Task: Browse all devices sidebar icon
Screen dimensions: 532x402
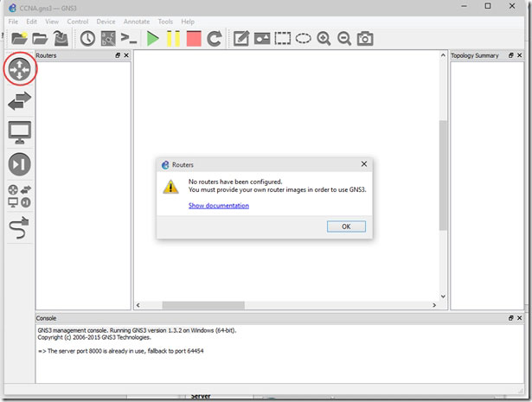Action: [20, 196]
